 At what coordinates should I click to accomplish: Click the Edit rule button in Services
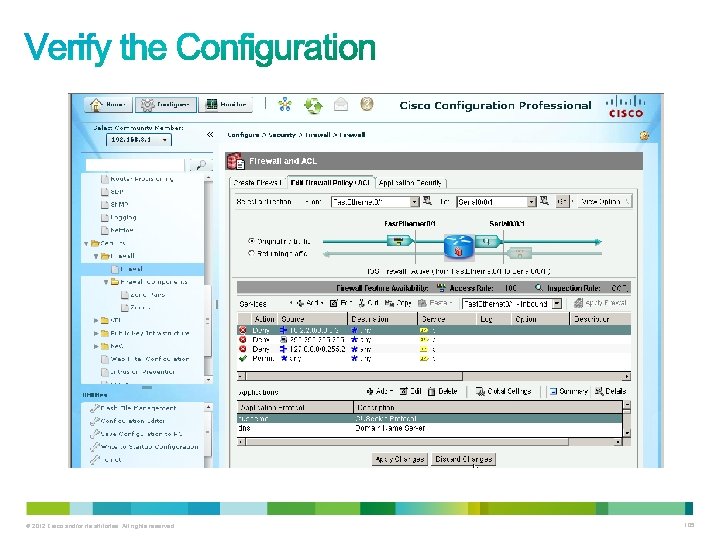[x=341, y=303]
